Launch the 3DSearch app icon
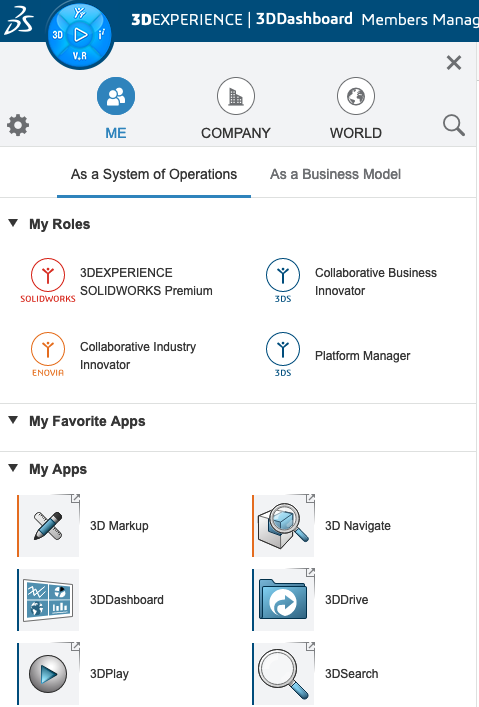 [x=284, y=674]
